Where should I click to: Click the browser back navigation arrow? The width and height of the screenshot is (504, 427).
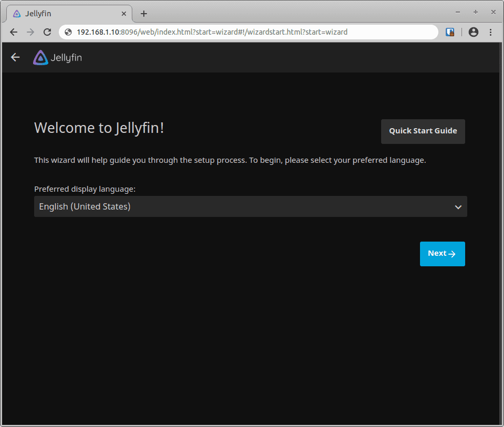click(x=13, y=32)
